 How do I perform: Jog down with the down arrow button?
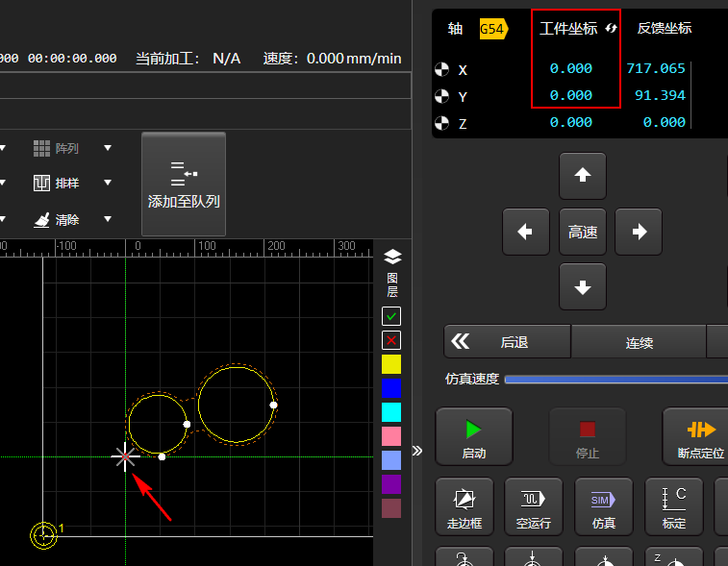pos(582,286)
